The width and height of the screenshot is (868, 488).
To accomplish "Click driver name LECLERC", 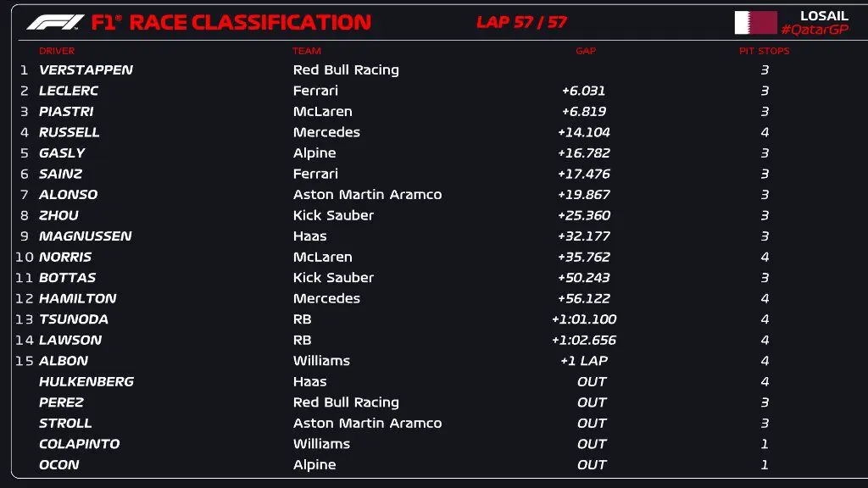I will click(x=69, y=91).
